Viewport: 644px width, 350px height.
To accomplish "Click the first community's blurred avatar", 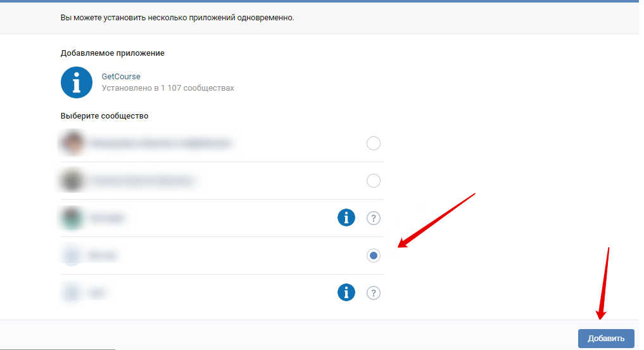I will pos(73,143).
